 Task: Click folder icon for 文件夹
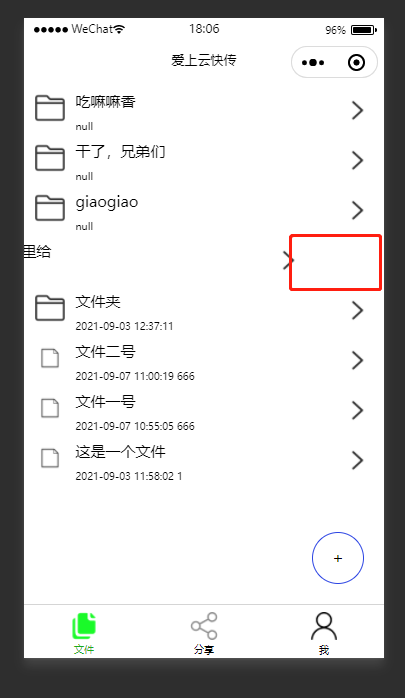point(50,308)
